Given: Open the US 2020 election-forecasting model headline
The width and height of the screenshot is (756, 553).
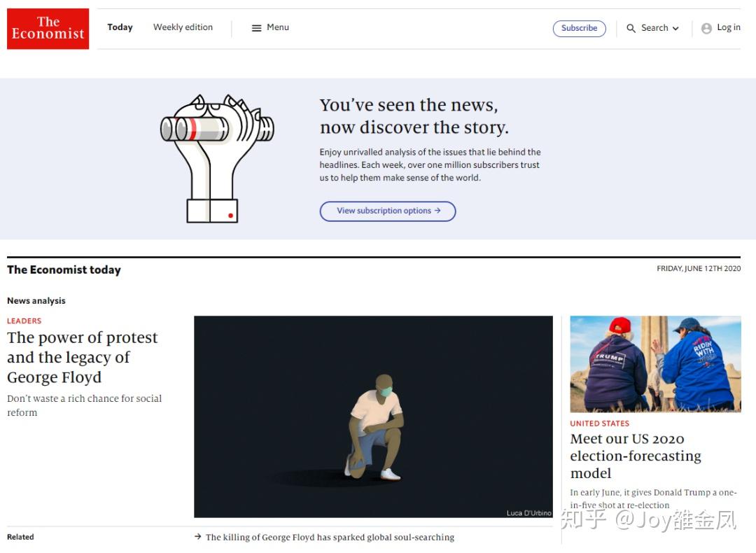Looking at the screenshot, I should point(636,456).
